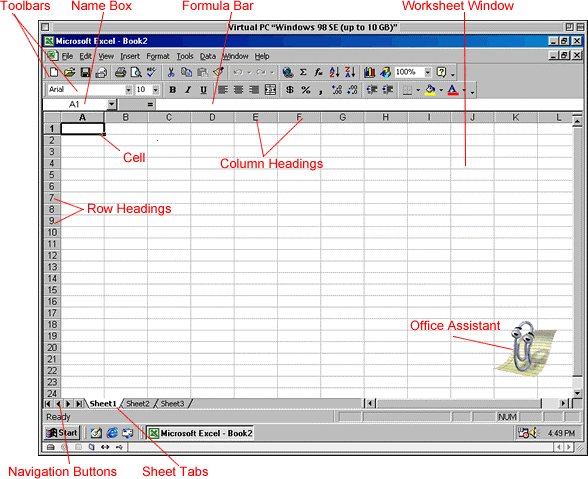
Task: Click the Windows Start button
Action: click(x=62, y=433)
